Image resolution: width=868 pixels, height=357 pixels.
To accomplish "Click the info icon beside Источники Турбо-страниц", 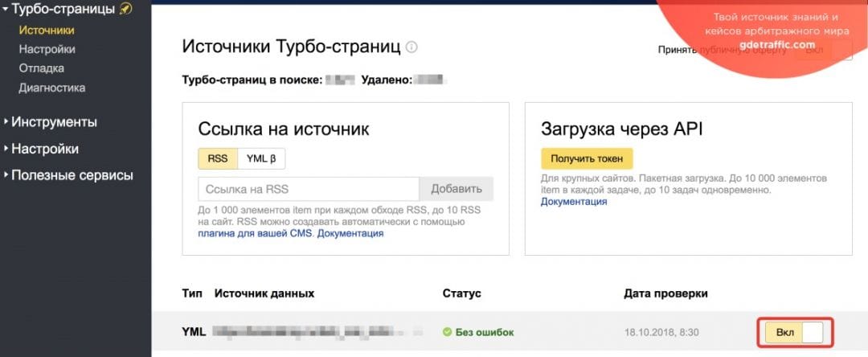I will click(411, 47).
